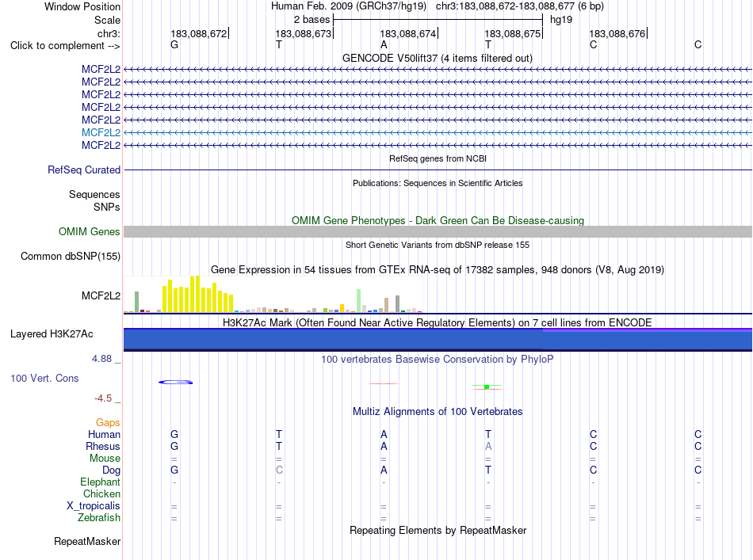This screenshot has width=753, height=560.
Task: Click the hg19 label next to scale bar
Action: (561, 20)
